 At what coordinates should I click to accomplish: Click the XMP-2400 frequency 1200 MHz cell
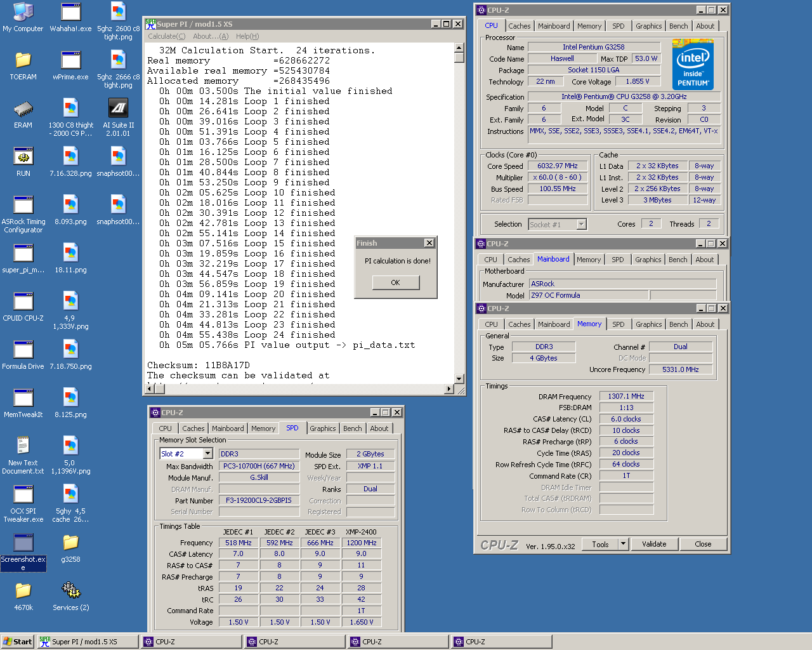[x=362, y=543]
